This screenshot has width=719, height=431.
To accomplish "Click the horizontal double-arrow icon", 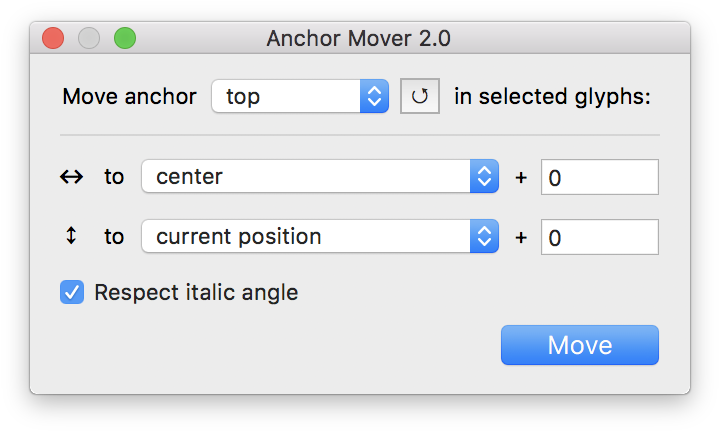I will 71,177.
